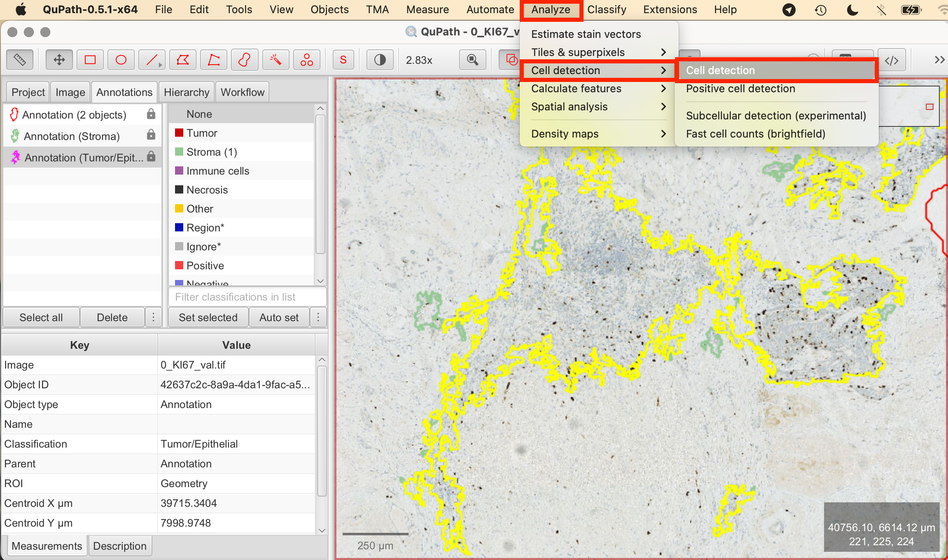Select the Points counting tool
This screenshot has width=948, height=560.
pyautogui.click(x=306, y=60)
